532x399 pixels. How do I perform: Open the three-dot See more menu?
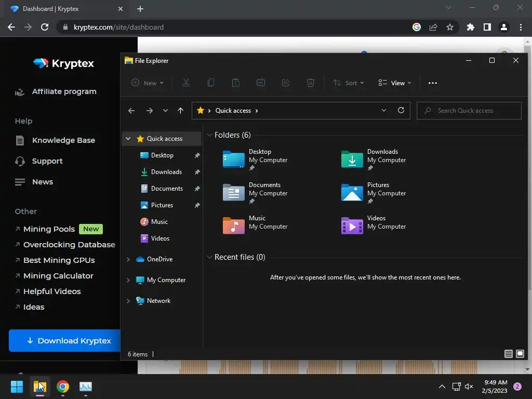coord(433,83)
